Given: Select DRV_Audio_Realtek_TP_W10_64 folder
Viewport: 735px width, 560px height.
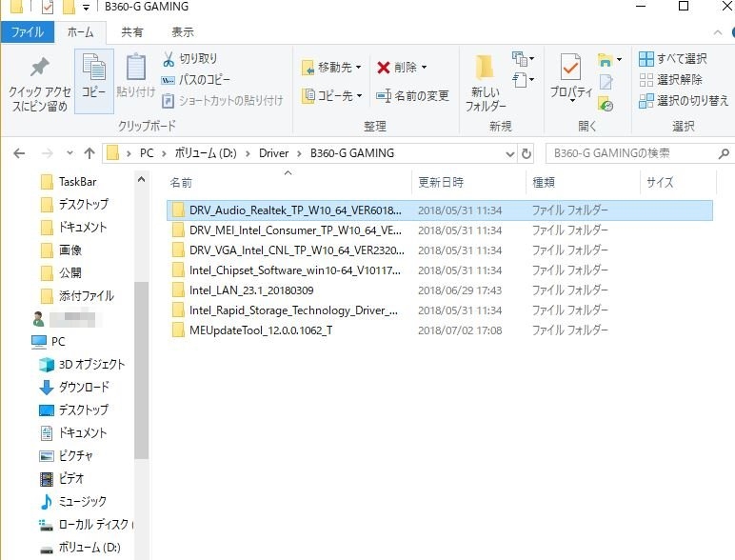Looking at the screenshot, I should 440,210.
